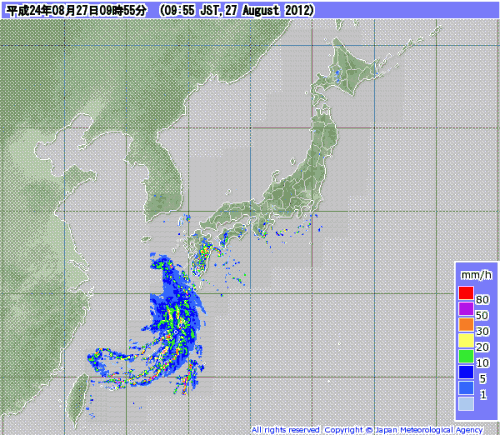Click the orange 30 mm/h legend swatch

[466, 324]
